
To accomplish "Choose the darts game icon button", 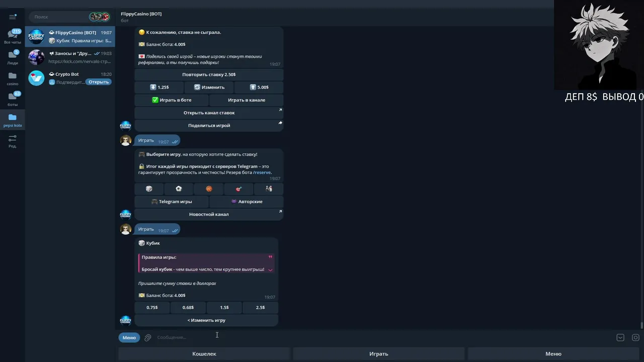I will (238, 189).
